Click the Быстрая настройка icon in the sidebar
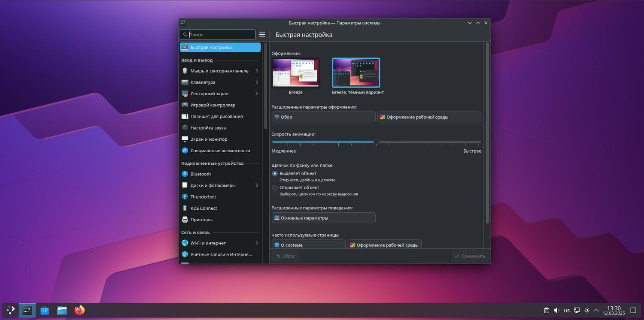The image size is (644, 320). [x=185, y=47]
